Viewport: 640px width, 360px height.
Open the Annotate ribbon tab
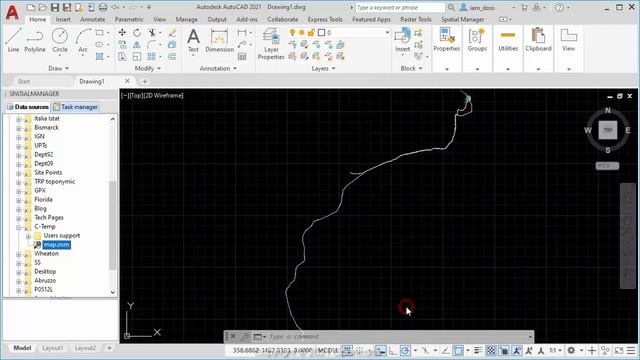pos(93,19)
